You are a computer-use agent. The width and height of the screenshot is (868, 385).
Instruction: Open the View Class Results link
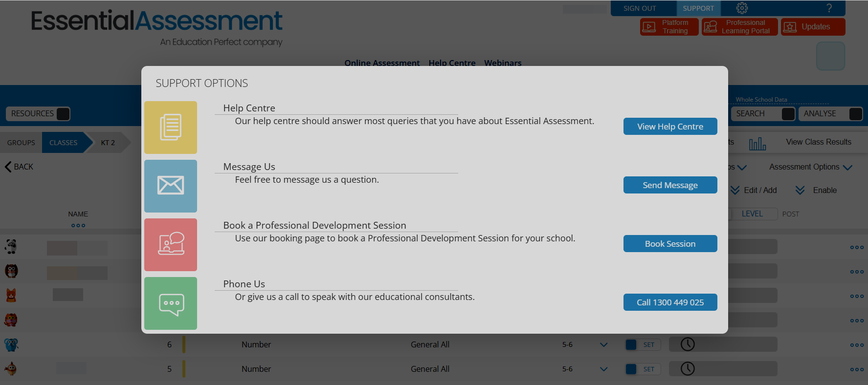[819, 142]
